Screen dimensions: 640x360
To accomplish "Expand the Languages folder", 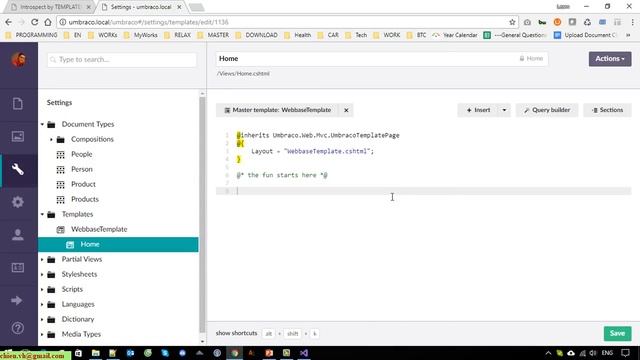I will 42,304.
